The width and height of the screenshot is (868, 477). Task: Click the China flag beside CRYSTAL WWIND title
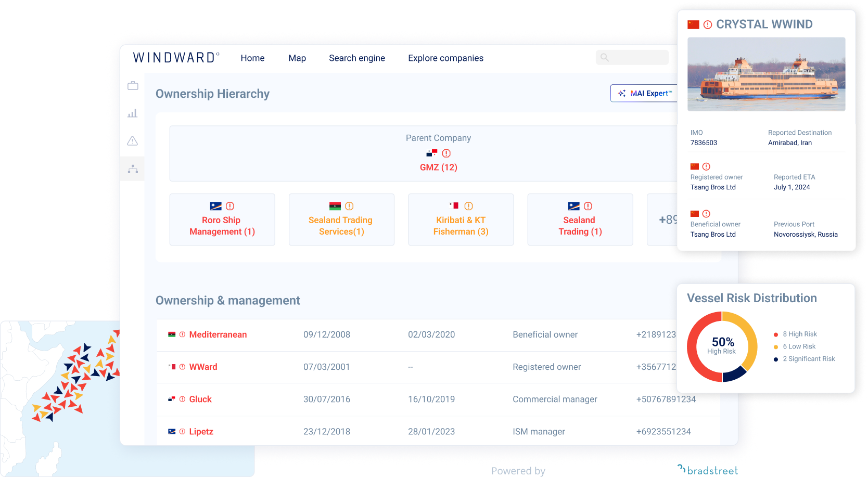pyautogui.click(x=693, y=24)
